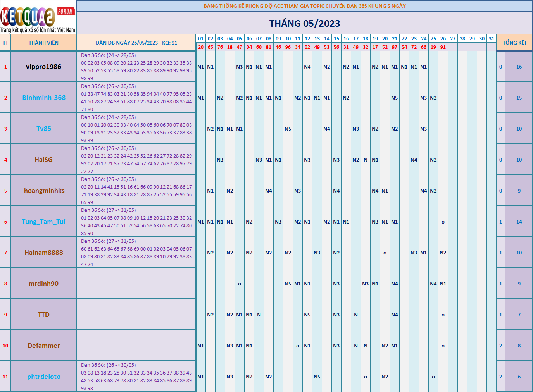
Task: Click total 14 in Tung_Tam_Tui row
Action: [519, 222]
